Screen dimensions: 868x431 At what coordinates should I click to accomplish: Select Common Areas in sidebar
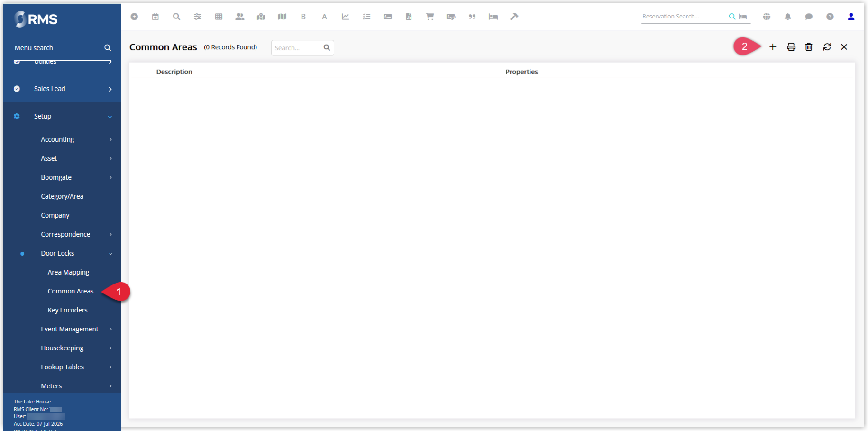[x=71, y=291]
